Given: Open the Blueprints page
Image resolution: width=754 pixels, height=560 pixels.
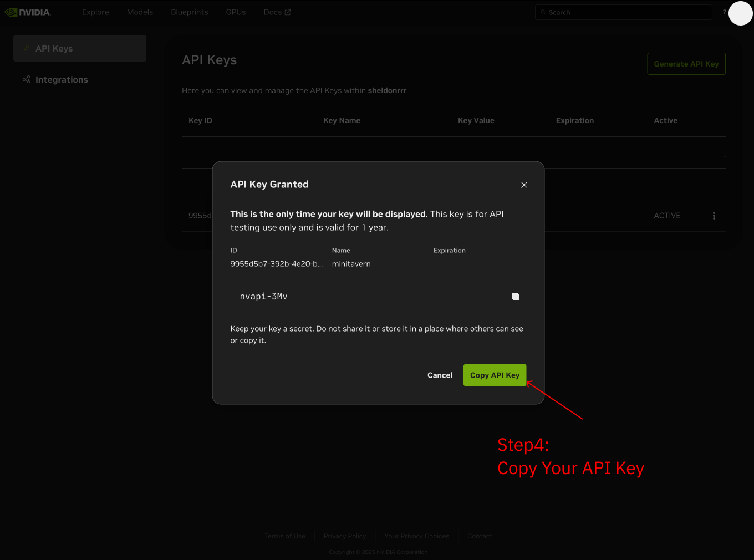Looking at the screenshot, I should pyautogui.click(x=189, y=12).
